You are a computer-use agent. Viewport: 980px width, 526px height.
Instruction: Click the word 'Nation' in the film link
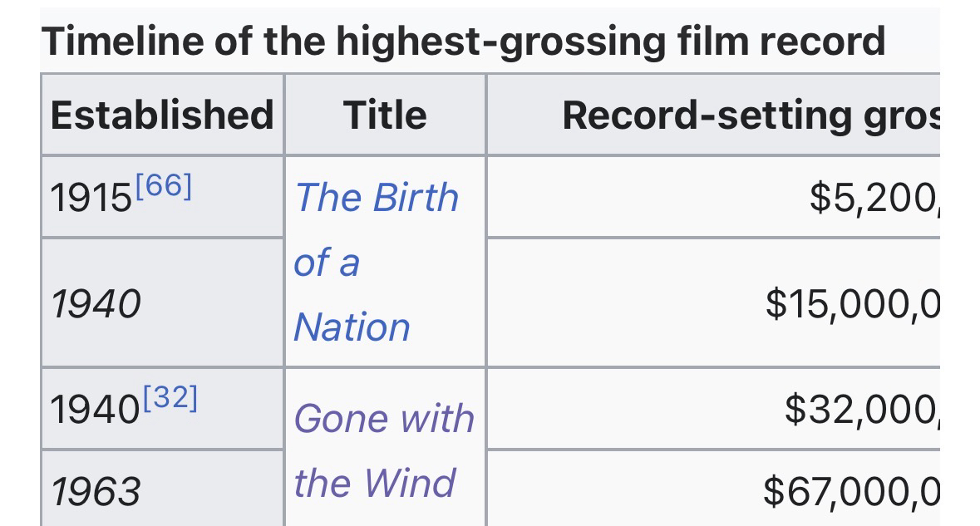click(x=352, y=327)
